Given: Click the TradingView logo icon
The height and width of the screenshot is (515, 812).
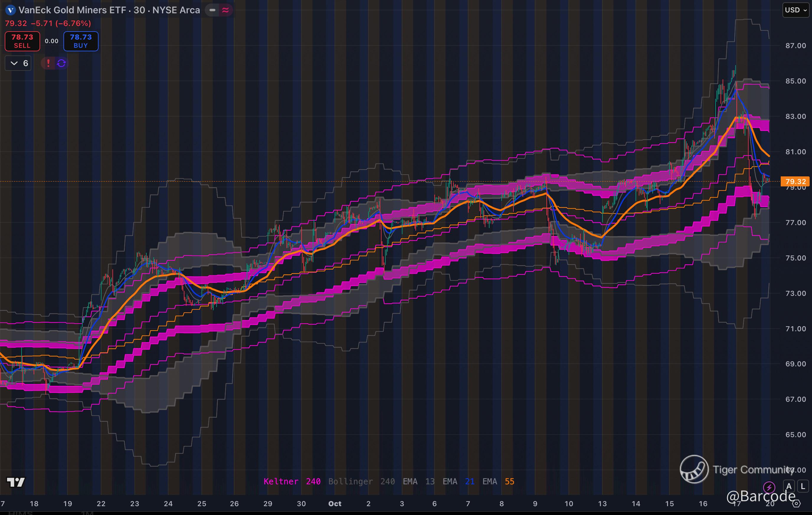Looking at the screenshot, I should point(16,482).
